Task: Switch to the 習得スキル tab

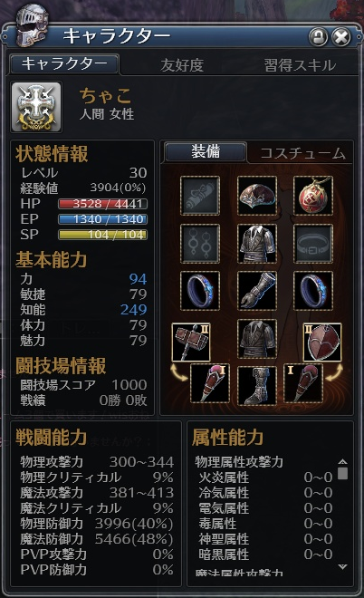Action: click(x=301, y=65)
